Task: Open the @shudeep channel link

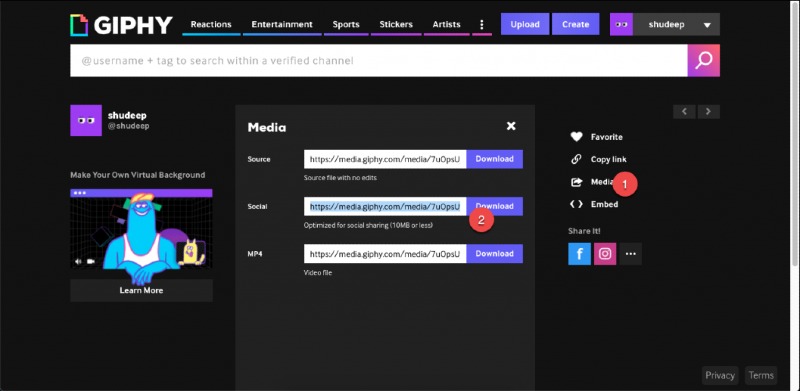Action: [129, 126]
